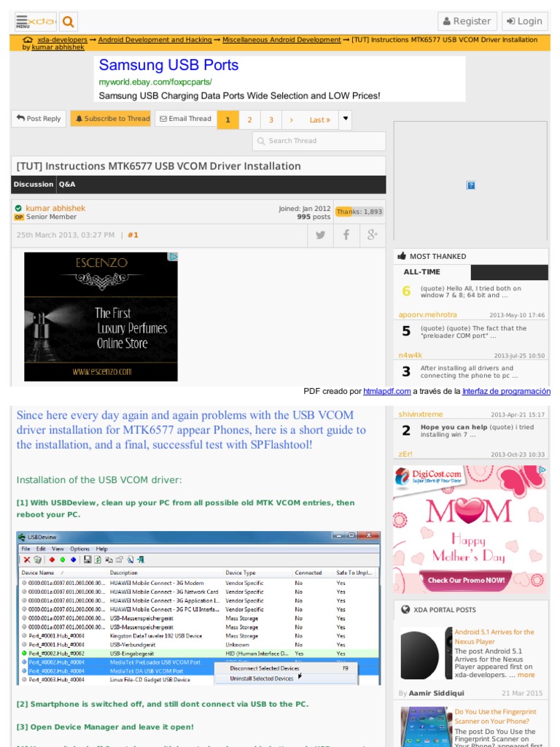This screenshot has width=560, height=747.
Task: Open the htmlapdf.com link
Action: pos(386,392)
